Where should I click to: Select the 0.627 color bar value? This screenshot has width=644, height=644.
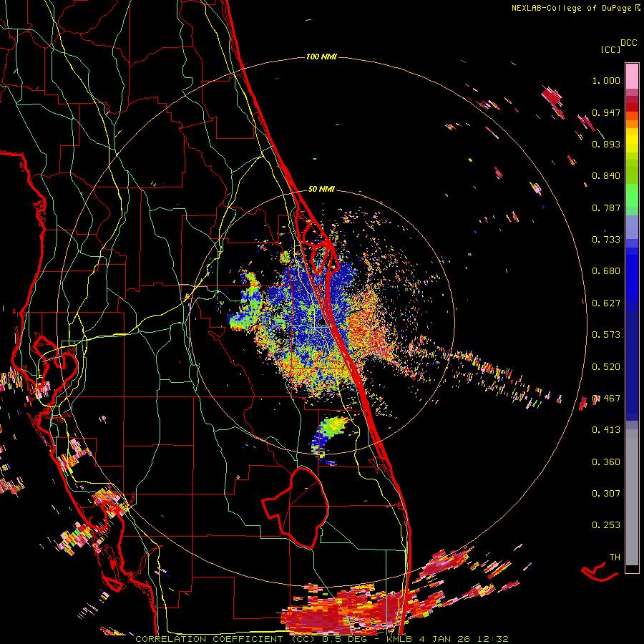point(606,303)
